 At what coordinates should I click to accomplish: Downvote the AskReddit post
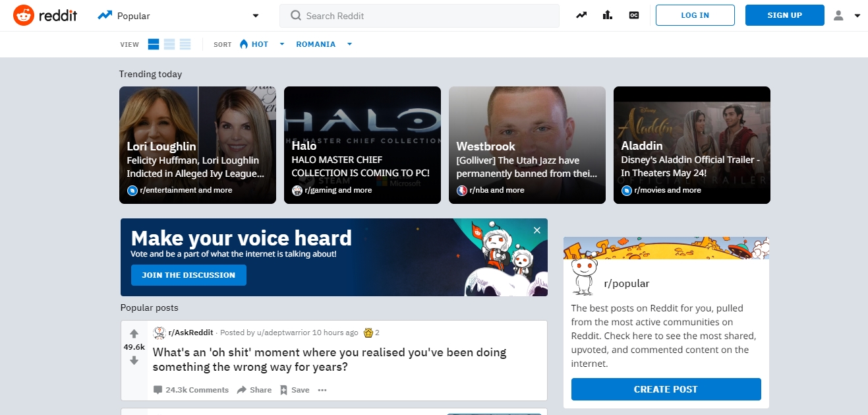(x=134, y=360)
